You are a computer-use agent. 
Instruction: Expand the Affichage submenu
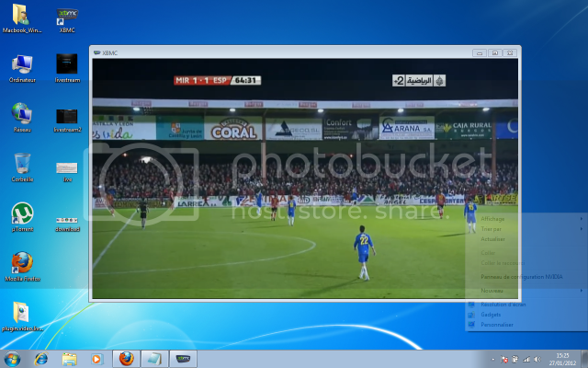click(x=525, y=219)
